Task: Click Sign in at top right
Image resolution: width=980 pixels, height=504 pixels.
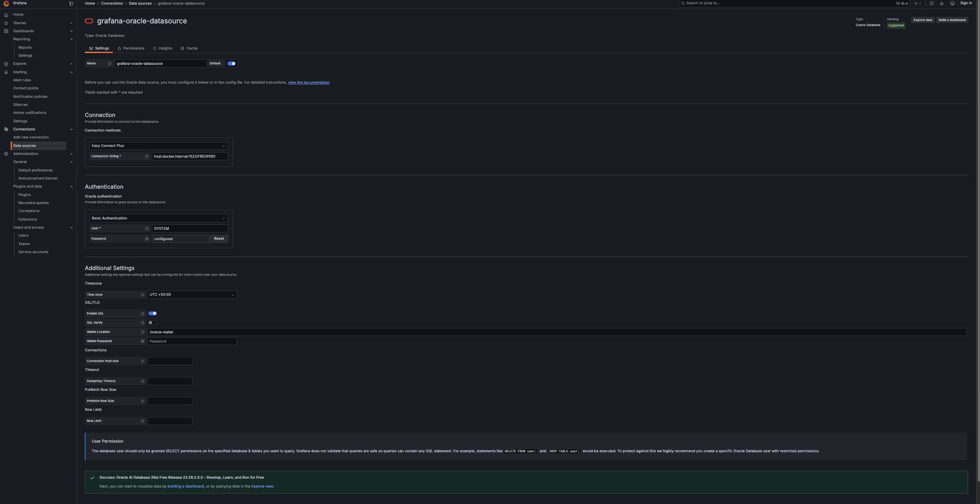Action: tap(966, 3)
